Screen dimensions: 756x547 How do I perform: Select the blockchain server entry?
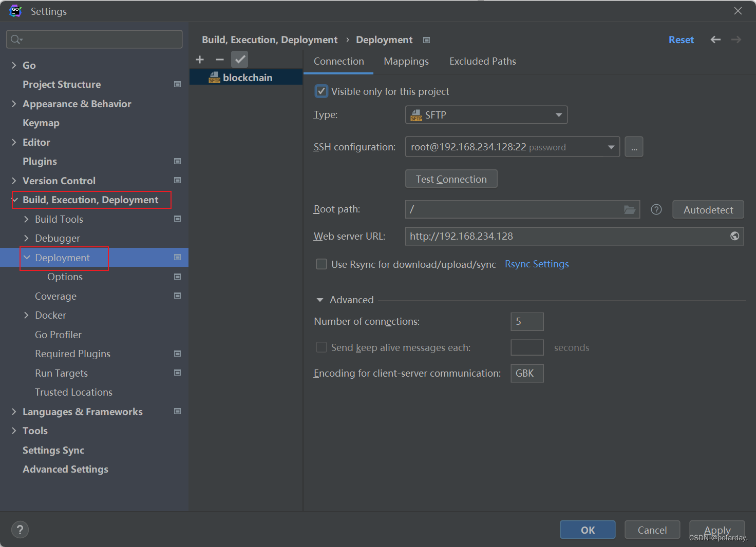pos(247,77)
